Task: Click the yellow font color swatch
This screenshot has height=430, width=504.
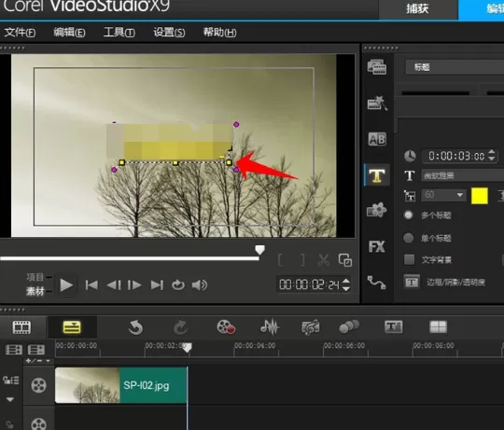Action: point(479,196)
